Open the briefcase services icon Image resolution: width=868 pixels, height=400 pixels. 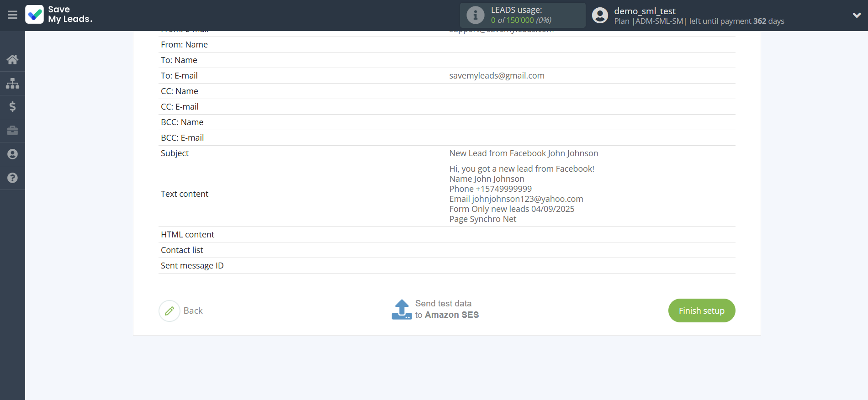(12, 131)
